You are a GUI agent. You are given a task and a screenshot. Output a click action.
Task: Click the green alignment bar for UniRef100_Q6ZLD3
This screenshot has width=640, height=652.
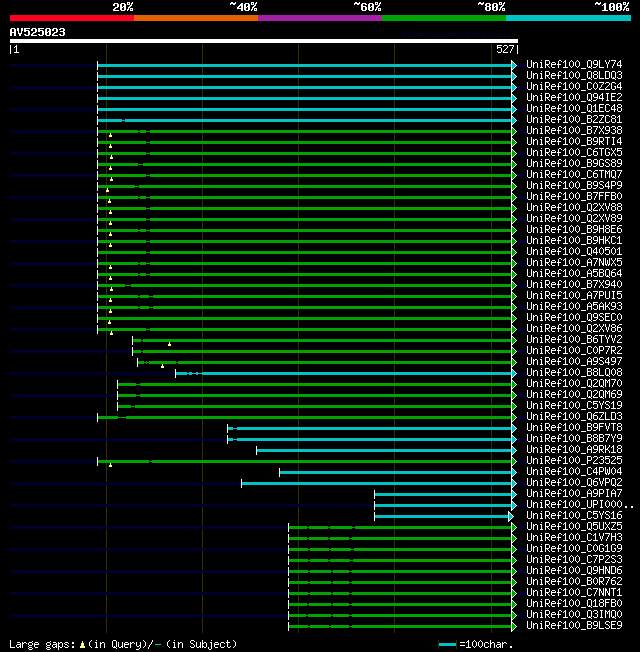(304, 417)
